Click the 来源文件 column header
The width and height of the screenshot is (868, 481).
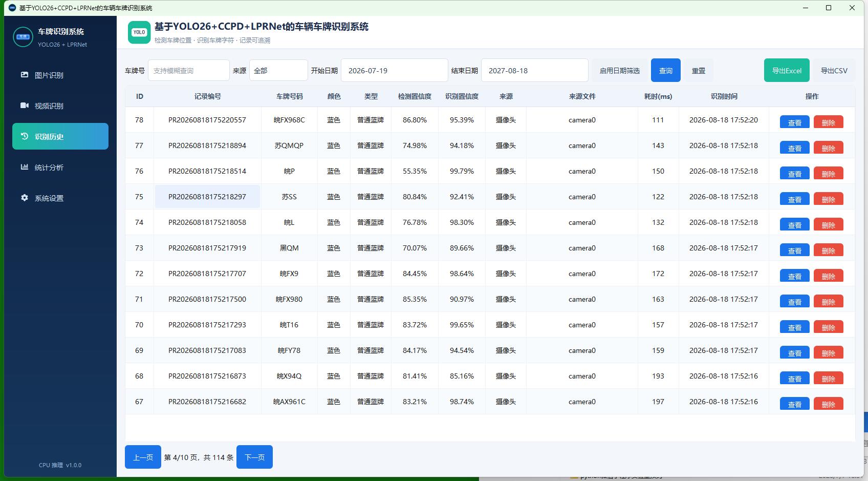pyautogui.click(x=582, y=96)
